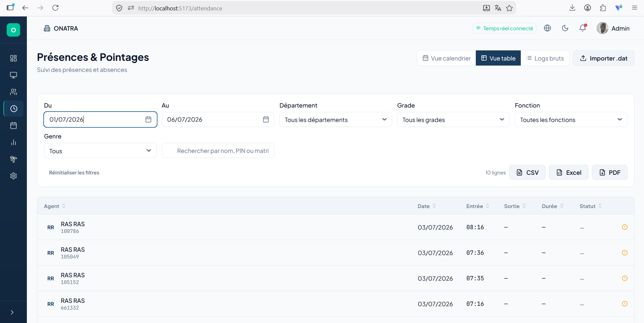Open the settings gear in sidebar
644x323 pixels.
pyautogui.click(x=13, y=176)
